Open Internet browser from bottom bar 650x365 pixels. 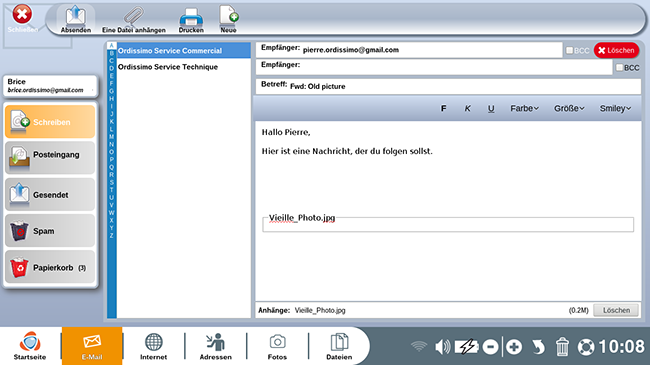point(153,346)
